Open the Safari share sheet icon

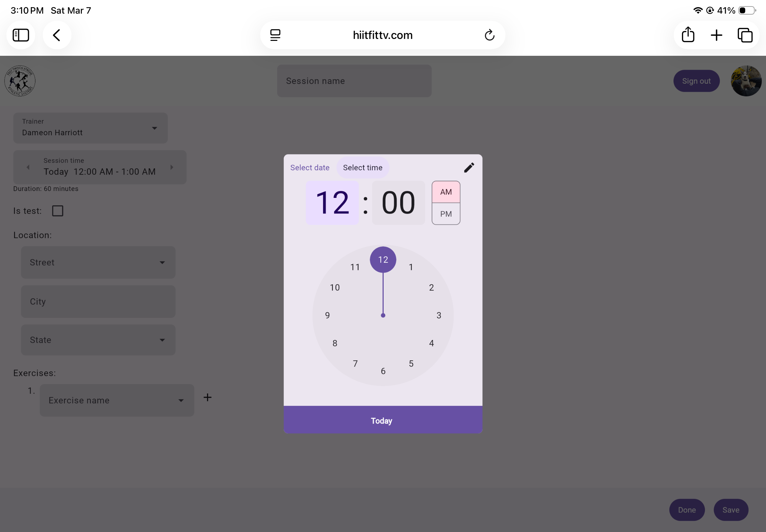click(x=688, y=35)
